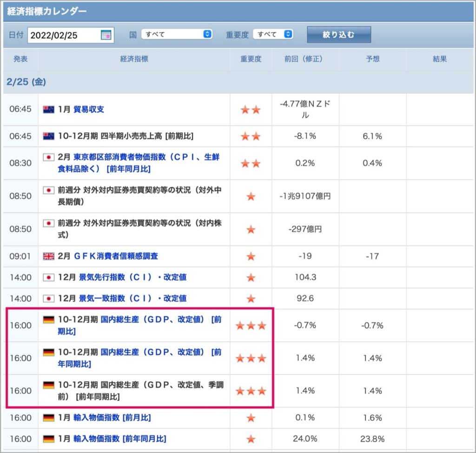
Task: Click the UK flag beside GFK消費者信頼感調査
Action: click(x=48, y=256)
